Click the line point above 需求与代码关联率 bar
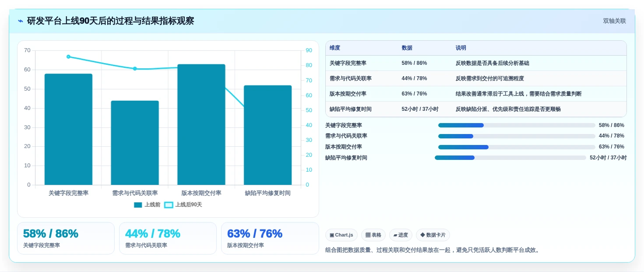Screen dimensions: 644x272 point(135,69)
